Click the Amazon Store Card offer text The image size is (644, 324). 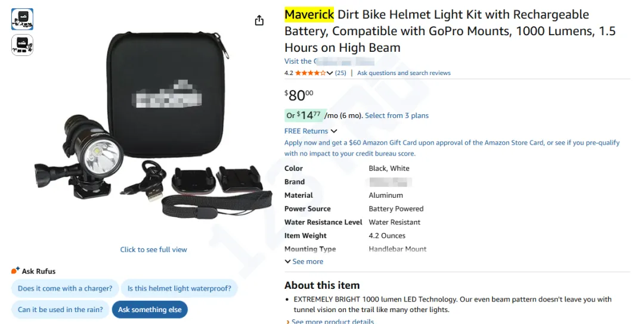click(451, 143)
